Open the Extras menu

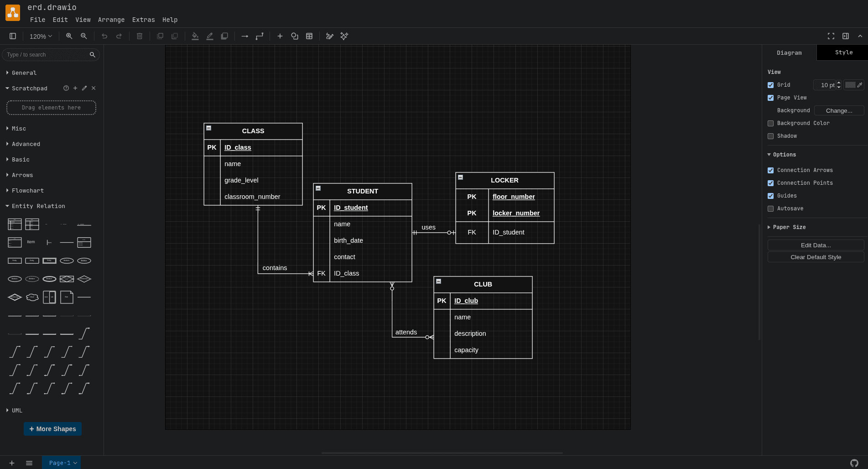tap(144, 20)
